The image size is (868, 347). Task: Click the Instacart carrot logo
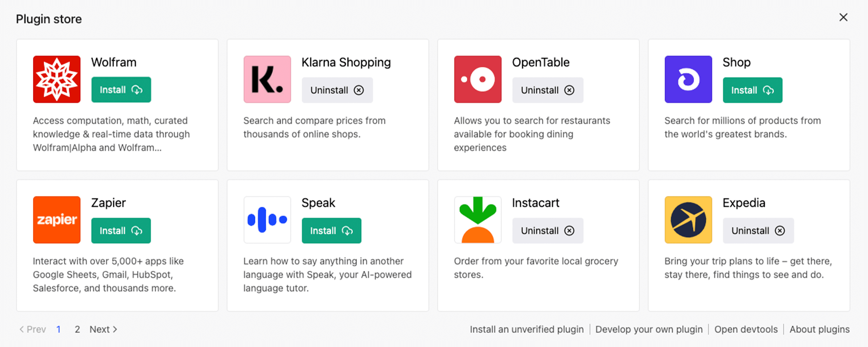(478, 220)
